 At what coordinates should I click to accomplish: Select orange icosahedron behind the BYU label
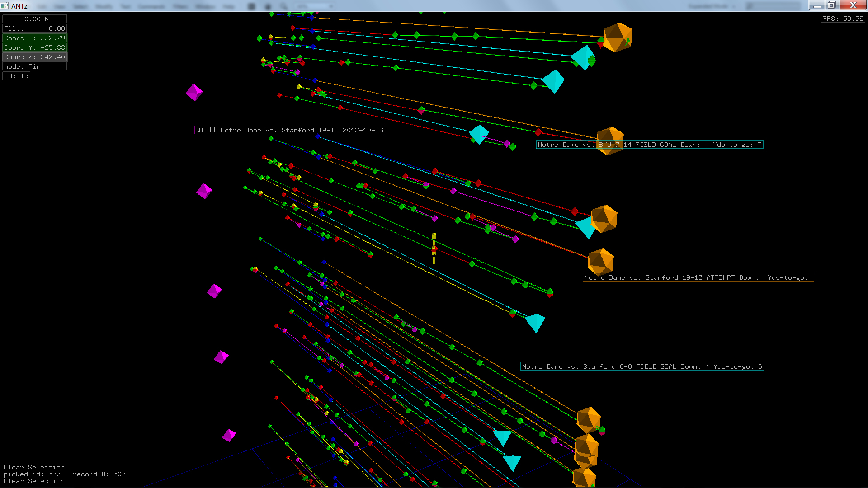(610, 135)
